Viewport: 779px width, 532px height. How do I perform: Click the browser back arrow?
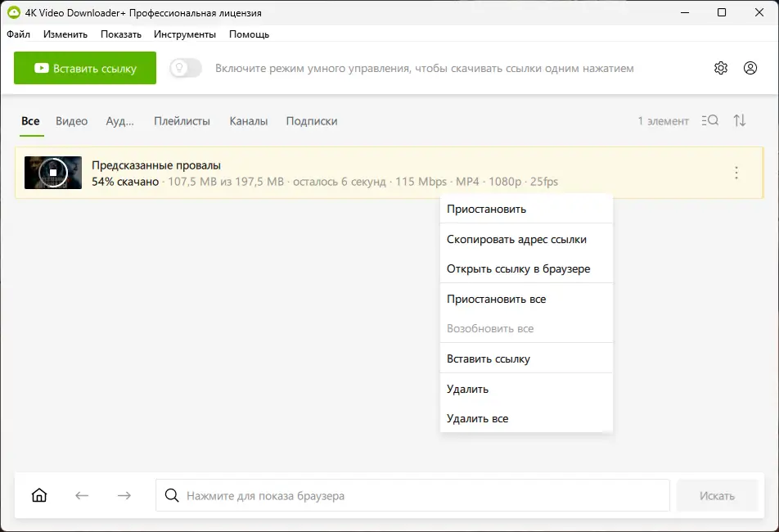(82, 495)
